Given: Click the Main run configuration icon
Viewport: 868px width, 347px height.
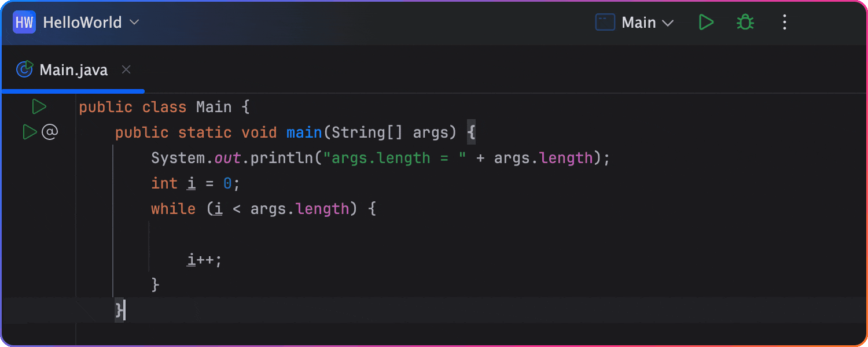Looking at the screenshot, I should click(x=605, y=23).
